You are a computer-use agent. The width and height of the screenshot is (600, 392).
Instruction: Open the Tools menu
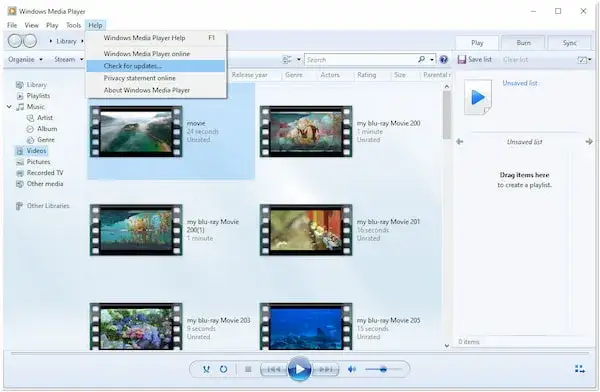73,25
